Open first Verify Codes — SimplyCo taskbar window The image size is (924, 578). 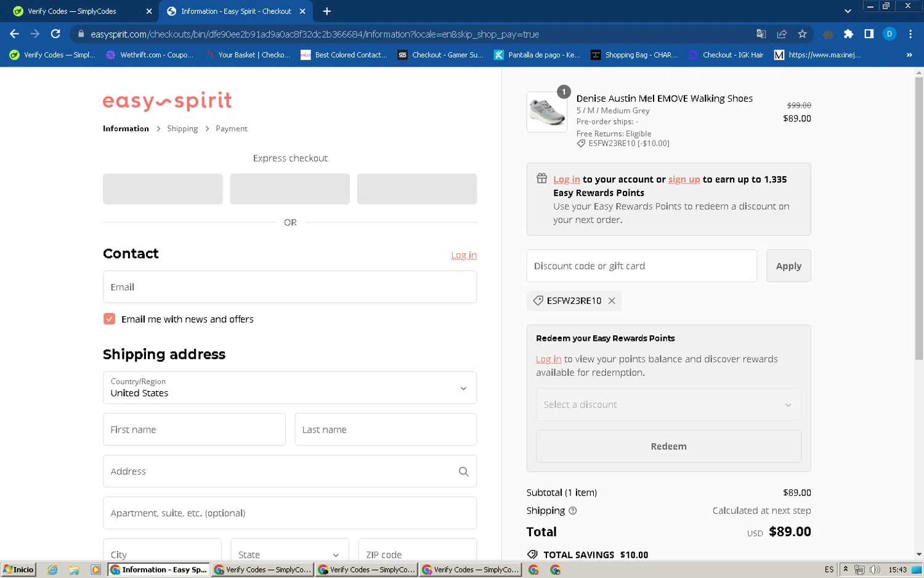pos(262,569)
